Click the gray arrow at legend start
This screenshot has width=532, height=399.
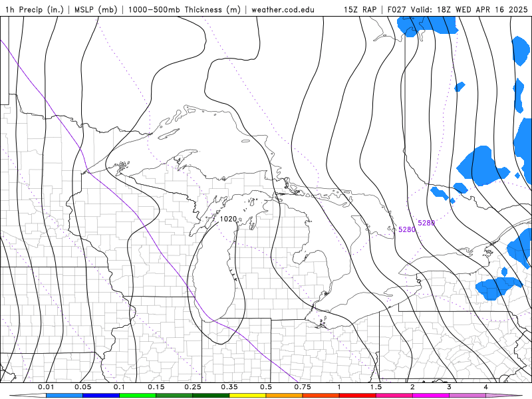27,396
